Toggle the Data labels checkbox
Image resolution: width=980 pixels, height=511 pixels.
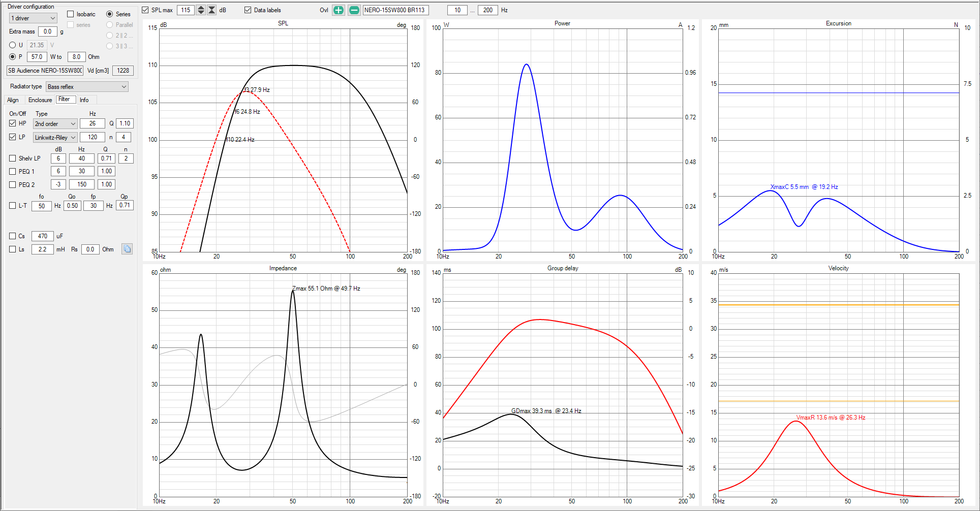pyautogui.click(x=248, y=10)
